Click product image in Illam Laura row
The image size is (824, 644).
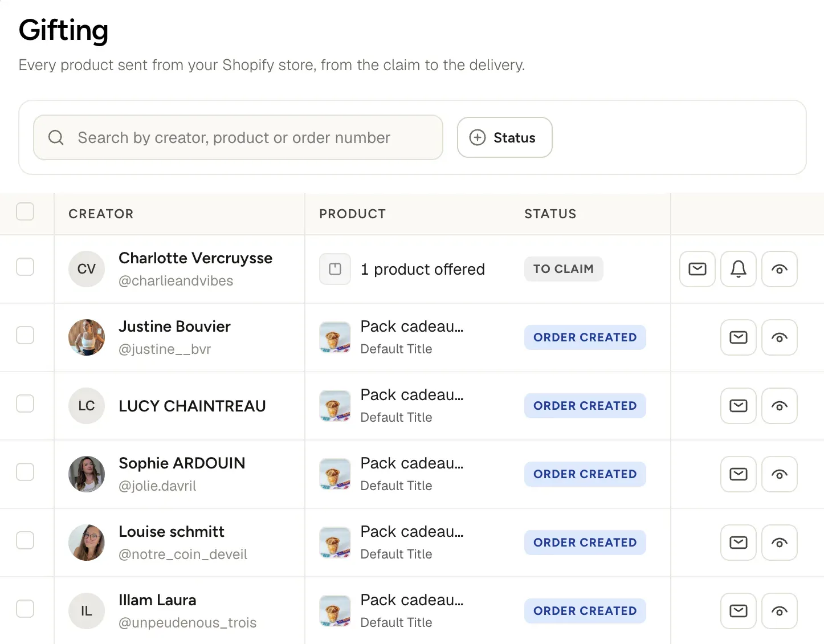tap(335, 611)
